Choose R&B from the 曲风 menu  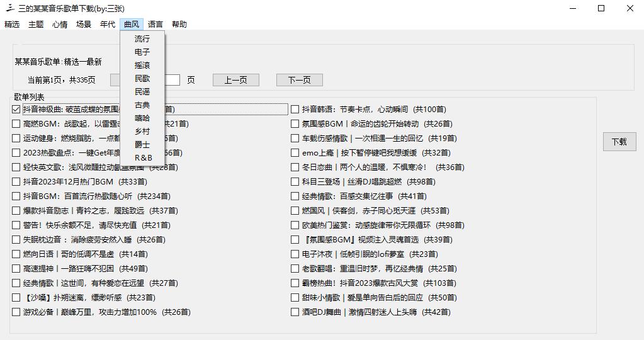[x=142, y=157]
